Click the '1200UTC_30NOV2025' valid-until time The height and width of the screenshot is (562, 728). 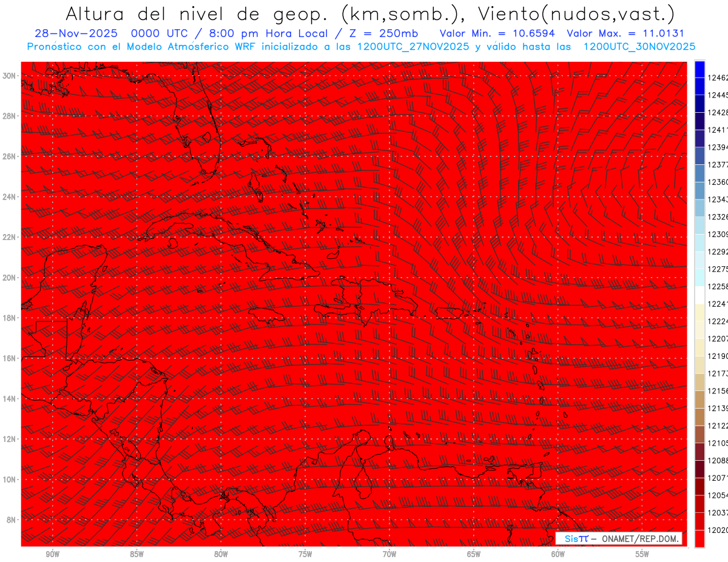point(639,46)
